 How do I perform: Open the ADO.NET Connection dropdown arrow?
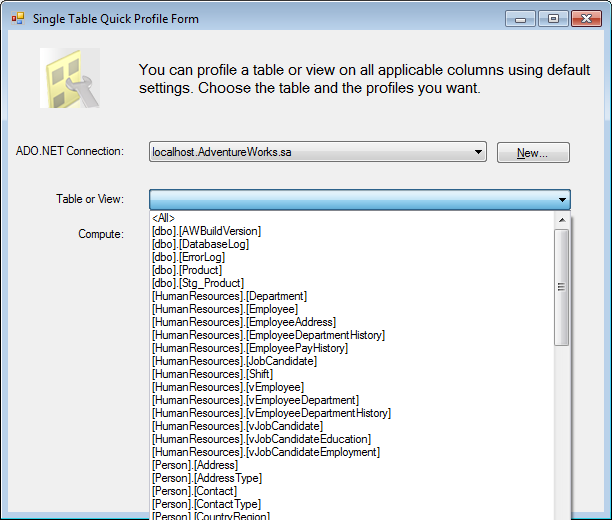(478, 152)
